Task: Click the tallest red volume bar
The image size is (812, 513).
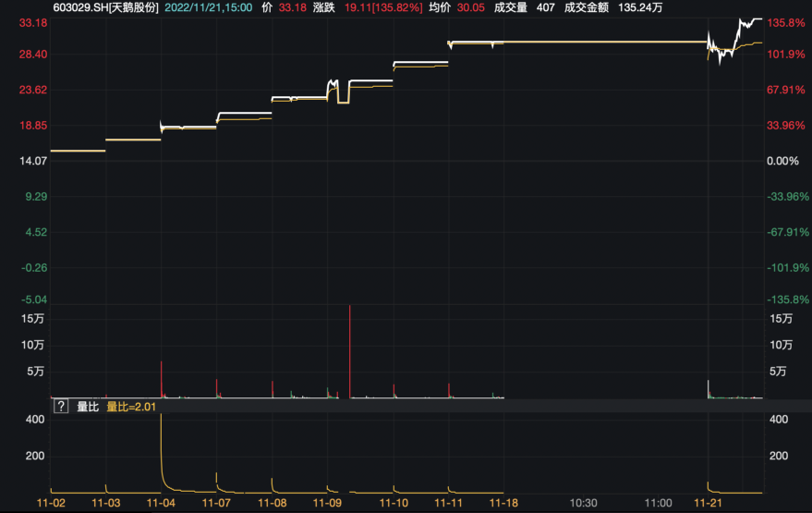Action: point(350,351)
